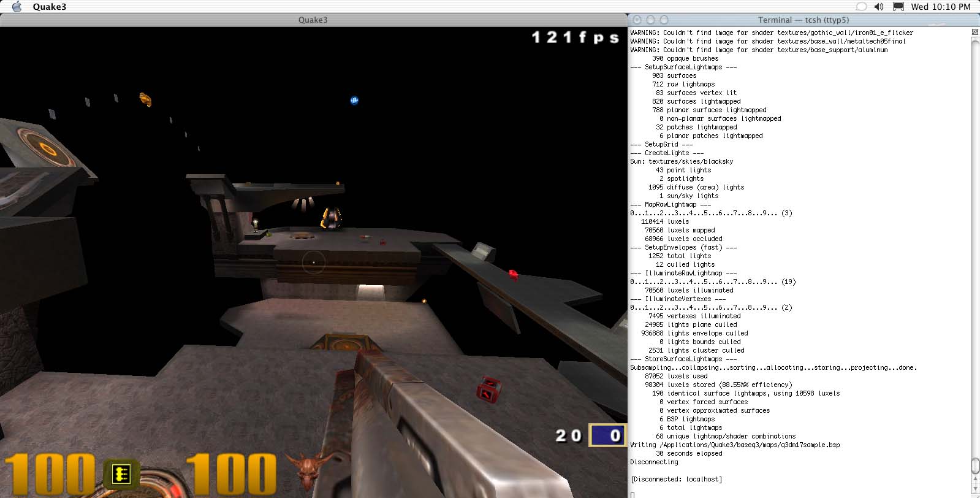The width and height of the screenshot is (980, 498).
Task: Click Terminal scrollbar down arrow
Action: click(x=975, y=489)
